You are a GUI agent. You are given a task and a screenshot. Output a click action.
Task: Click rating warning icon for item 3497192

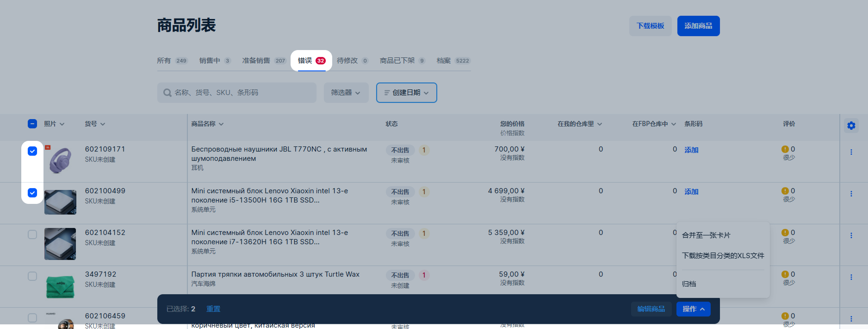coord(785,274)
